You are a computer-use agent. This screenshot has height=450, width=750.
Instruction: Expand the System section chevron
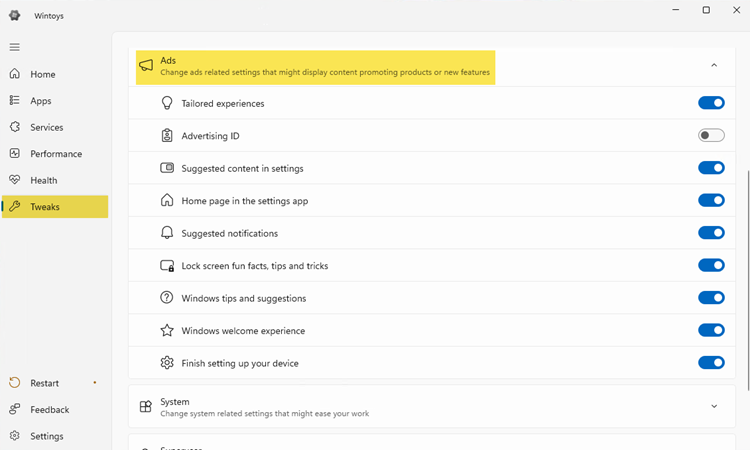[x=714, y=407]
